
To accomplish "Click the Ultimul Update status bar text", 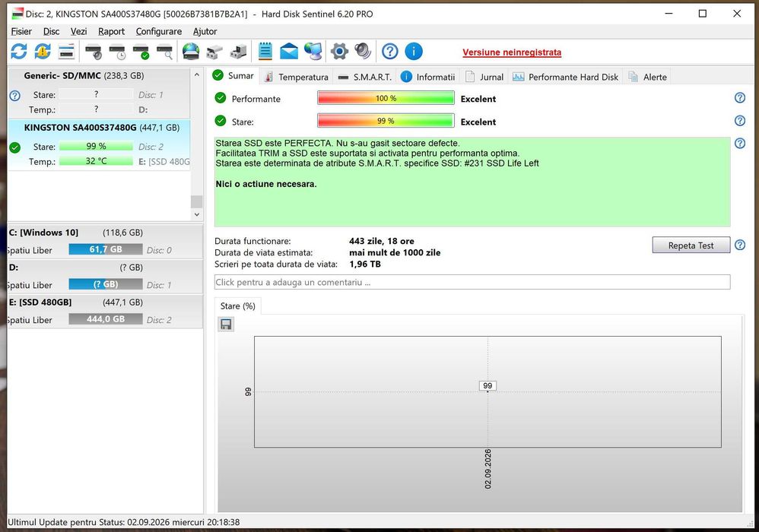I will coord(123,522).
